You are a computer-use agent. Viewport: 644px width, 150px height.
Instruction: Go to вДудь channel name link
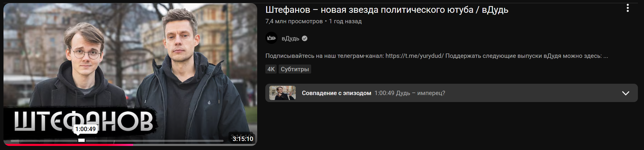(x=290, y=38)
